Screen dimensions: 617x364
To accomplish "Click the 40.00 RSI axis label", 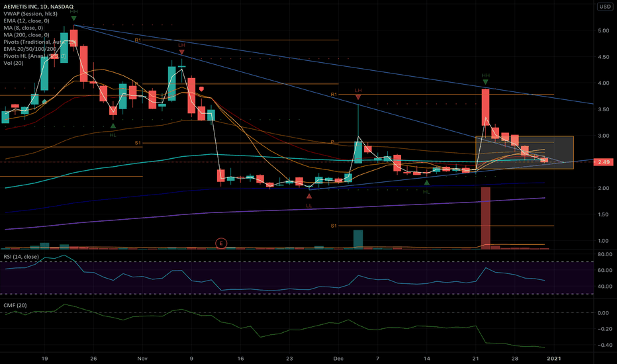I will (x=605, y=287).
